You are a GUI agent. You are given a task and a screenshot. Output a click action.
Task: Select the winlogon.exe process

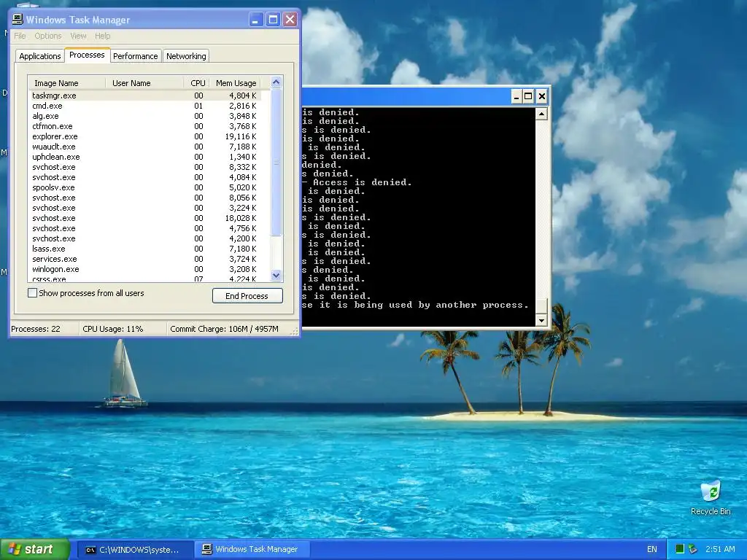[x=144, y=269]
